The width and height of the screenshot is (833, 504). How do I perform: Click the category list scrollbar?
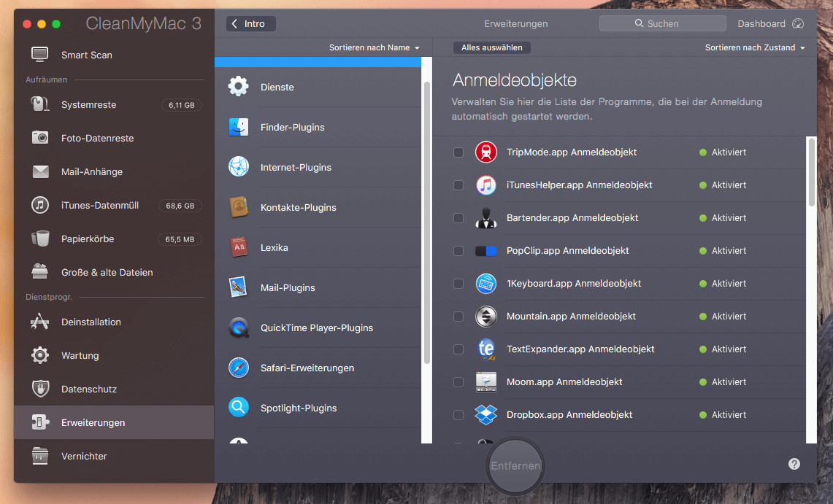click(426, 222)
